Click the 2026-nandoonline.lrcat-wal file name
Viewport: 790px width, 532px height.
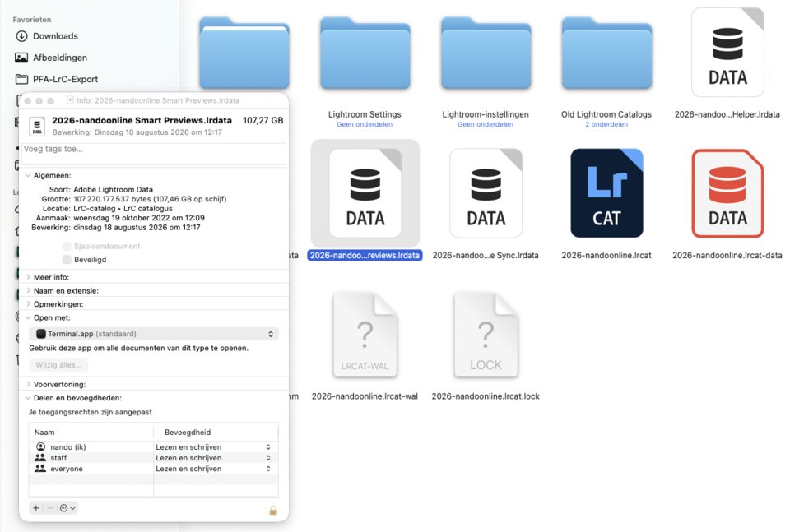(x=365, y=396)
